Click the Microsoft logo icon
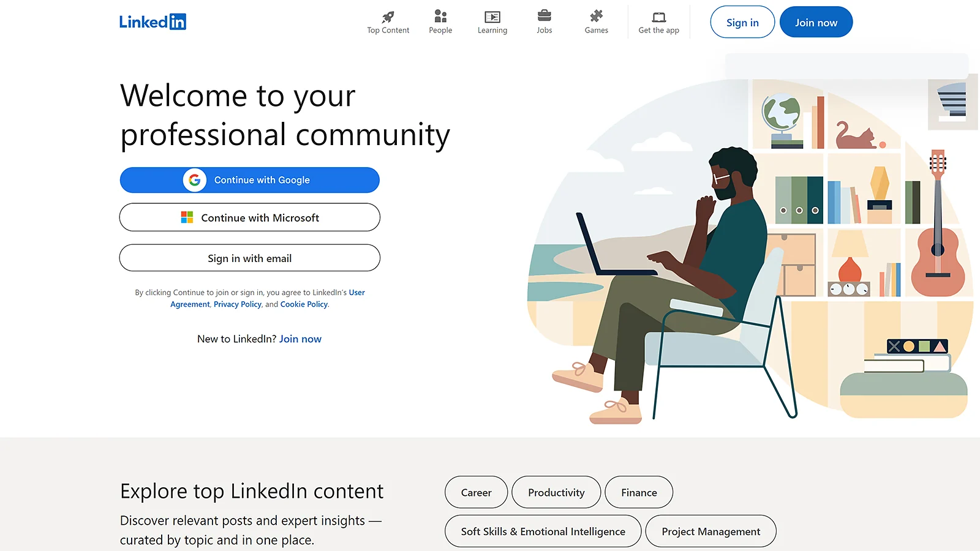 187,217
